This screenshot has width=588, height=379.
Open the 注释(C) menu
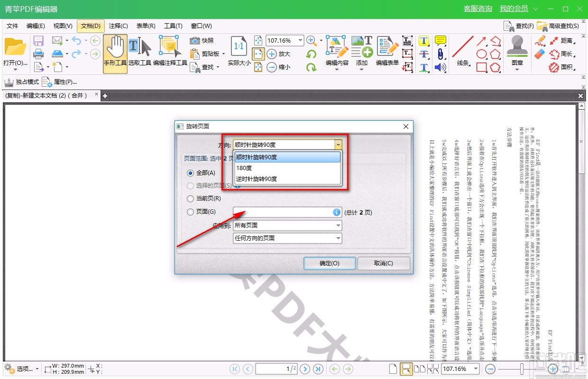(118, 26)
